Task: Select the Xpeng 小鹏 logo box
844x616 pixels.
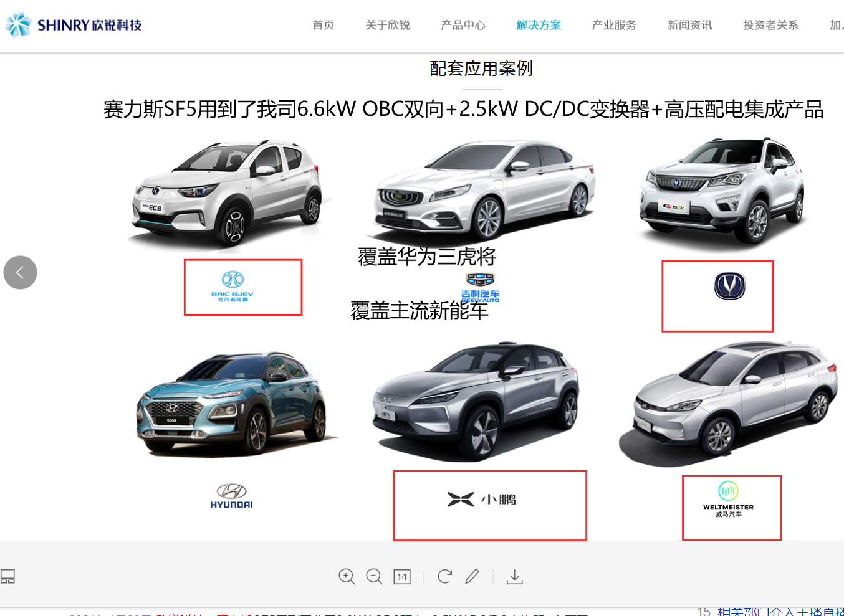Action: pos(490,505)
